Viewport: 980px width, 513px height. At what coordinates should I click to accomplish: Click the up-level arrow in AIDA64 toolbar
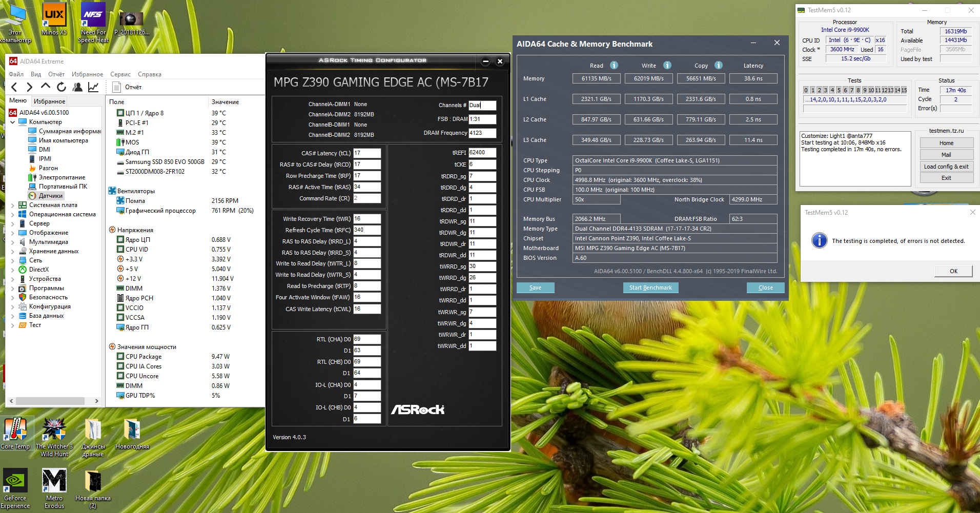point(46,87)
